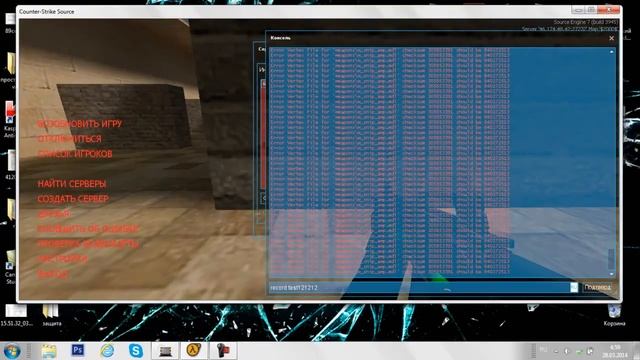Viewport: 640px width, 360px height.
Task: Click the bottom ВЫХОД menu entry
Action: pyautogui.click(x=53, y=274)
